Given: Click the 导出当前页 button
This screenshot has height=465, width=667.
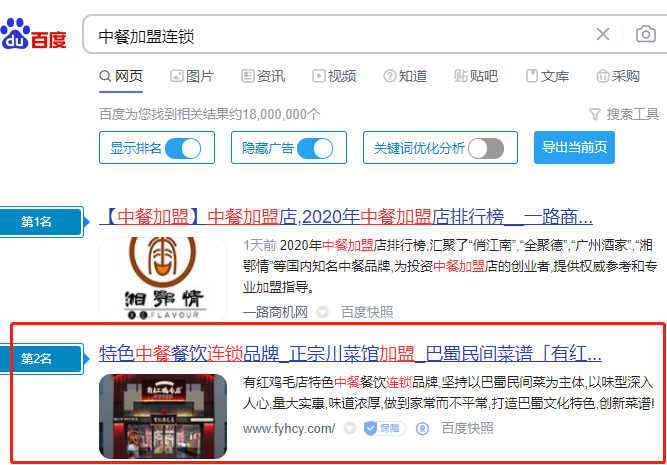Looking at the screenshot, I should click(x=575, y=148).
